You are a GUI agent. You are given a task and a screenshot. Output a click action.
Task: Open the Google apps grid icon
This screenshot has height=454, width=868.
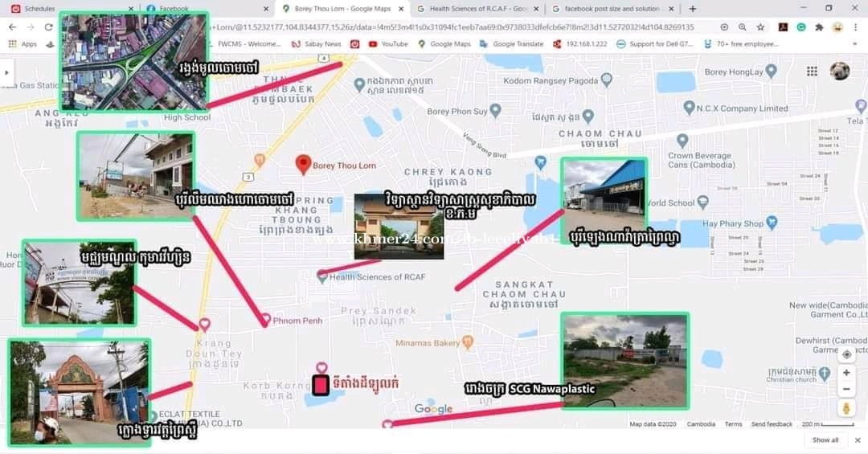[x=812, y=72]
